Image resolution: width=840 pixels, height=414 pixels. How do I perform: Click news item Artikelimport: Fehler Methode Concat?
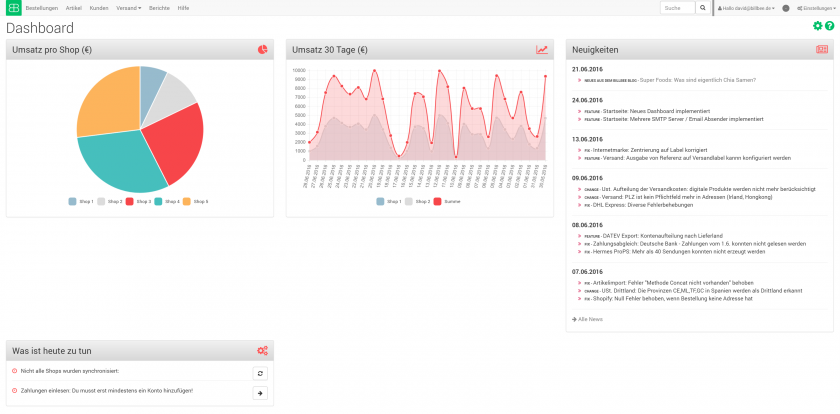pyautogui.click(x=673, y=283)
